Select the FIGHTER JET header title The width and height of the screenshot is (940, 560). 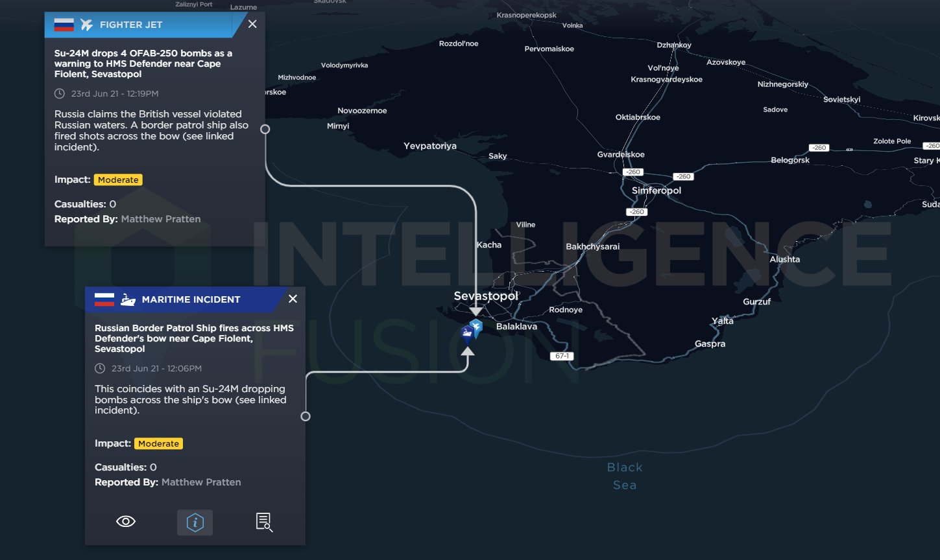pyautogui.click(x=131, y=25)
